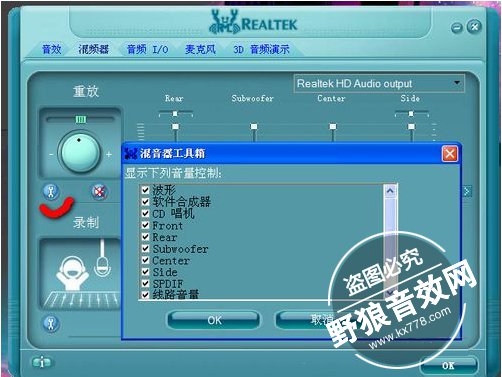Switch to the 3D 音频演示 tab
Image resolution: width=502 pixels, height=377 pixels.
tap(261, 49)
